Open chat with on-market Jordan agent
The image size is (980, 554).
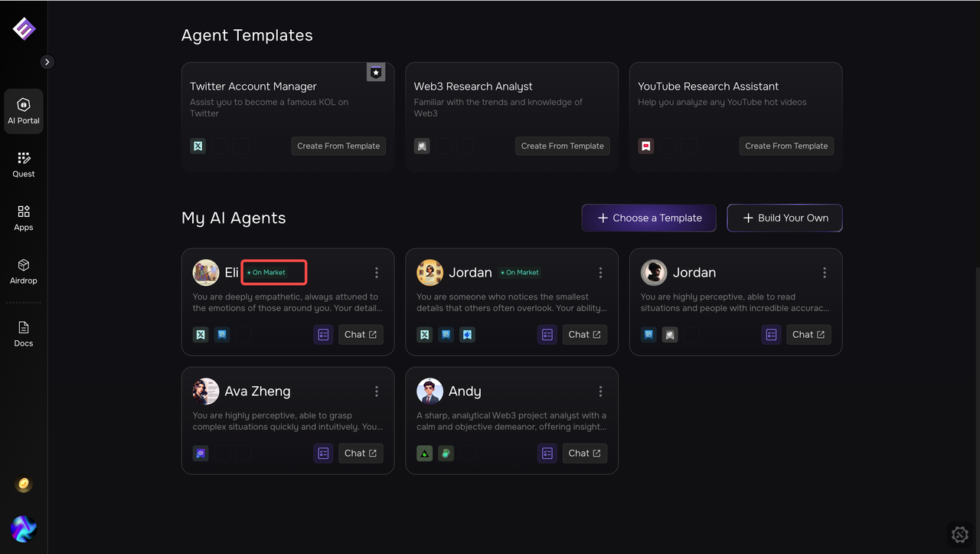[x=585, y=335]
